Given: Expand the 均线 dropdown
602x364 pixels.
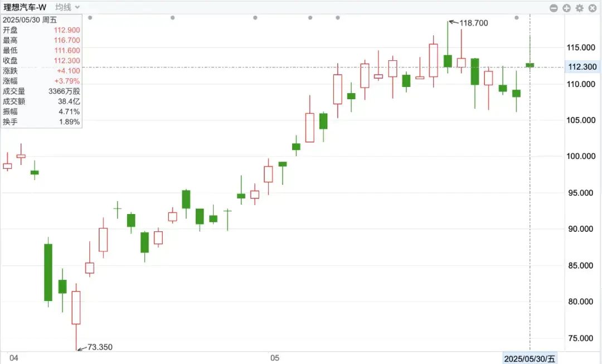Looking at the screenshot, I should point(67,7).
